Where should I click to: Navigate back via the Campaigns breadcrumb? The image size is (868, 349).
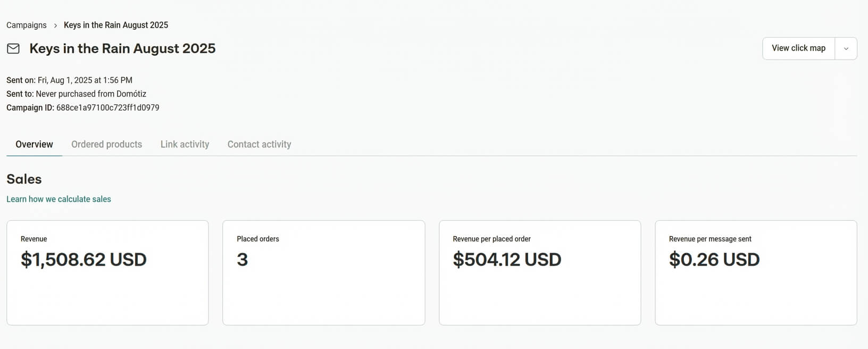click(x=26, y=25)
